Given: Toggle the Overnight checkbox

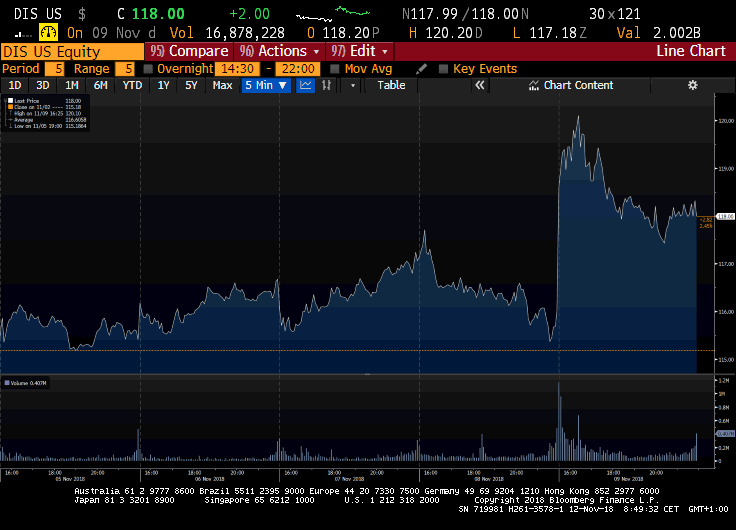Looking at the screenshot, I should point(148,69).
